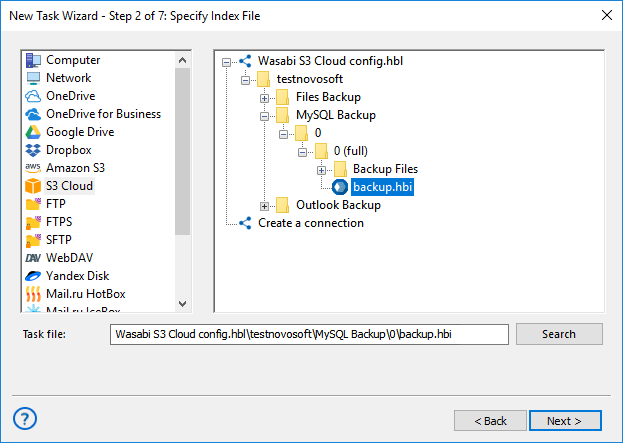Click the WebDAV storage icon
The height and width of the screenshot is (443, 623).
[x=33, y=258]
